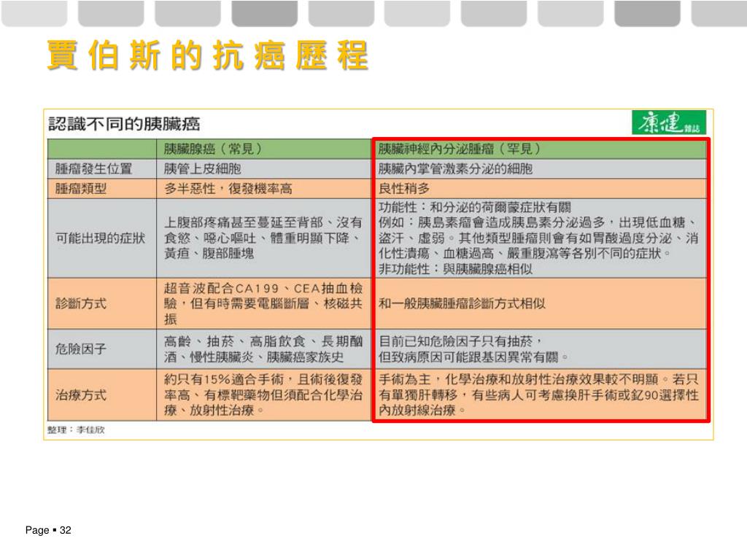The image size is (747, 560).
Task: Click the risk cell starting 高齡、抽菸
Action: [263, 349]
